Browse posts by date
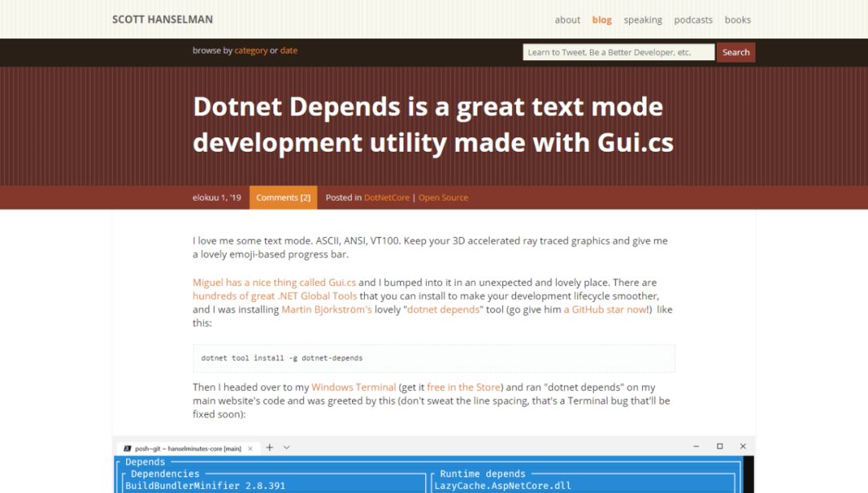Screen dimensions: 868x493 coord(289,51)
